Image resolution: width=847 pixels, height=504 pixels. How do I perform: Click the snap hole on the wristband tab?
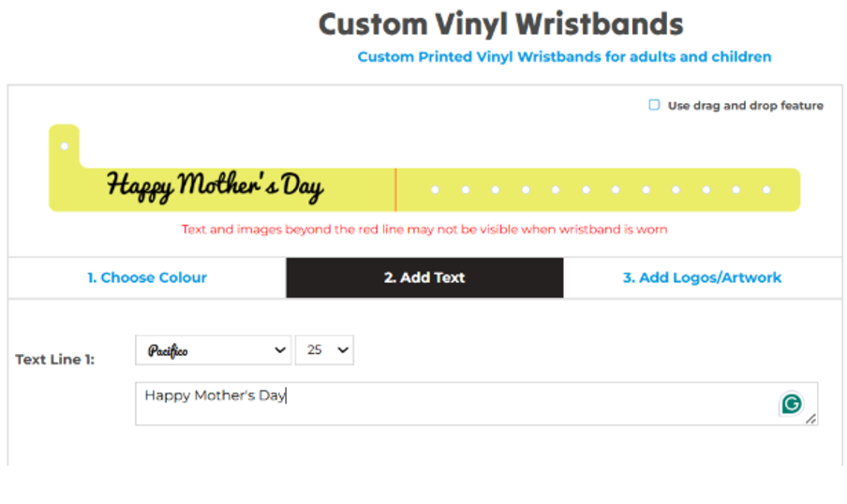click(x=65, y=146)
